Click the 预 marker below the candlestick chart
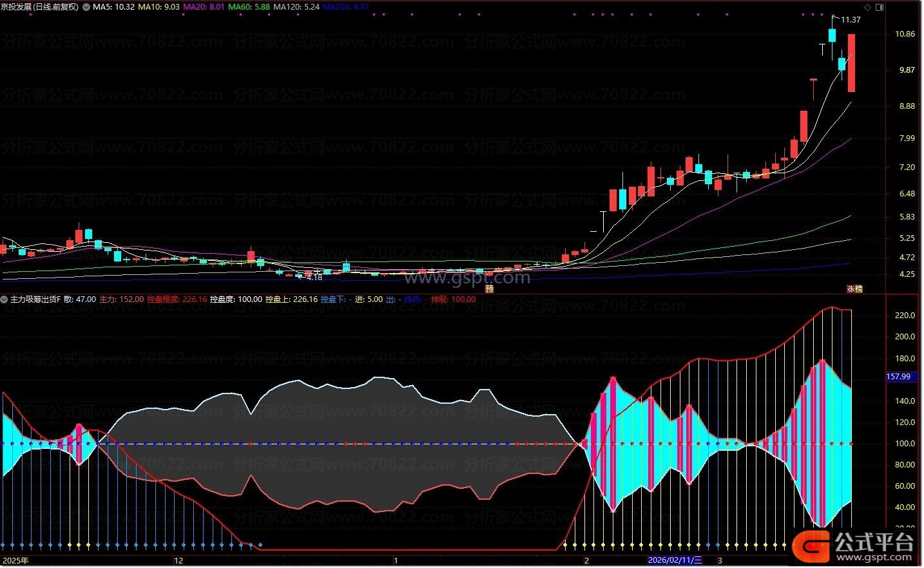Viewport: 924px width, 568px height. tap(489, 289)
